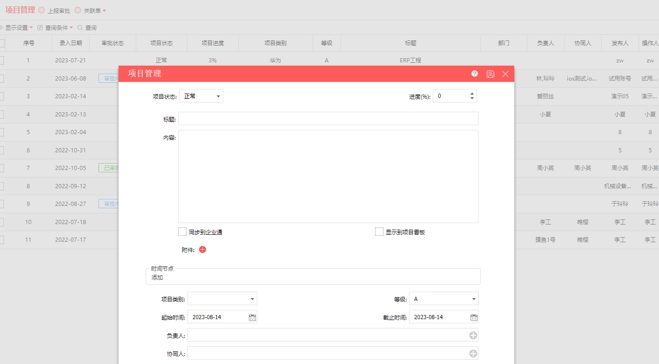Select the 2022-08-27 date cell
Screen dimensions: 659x364
click(x=71, y=204)
